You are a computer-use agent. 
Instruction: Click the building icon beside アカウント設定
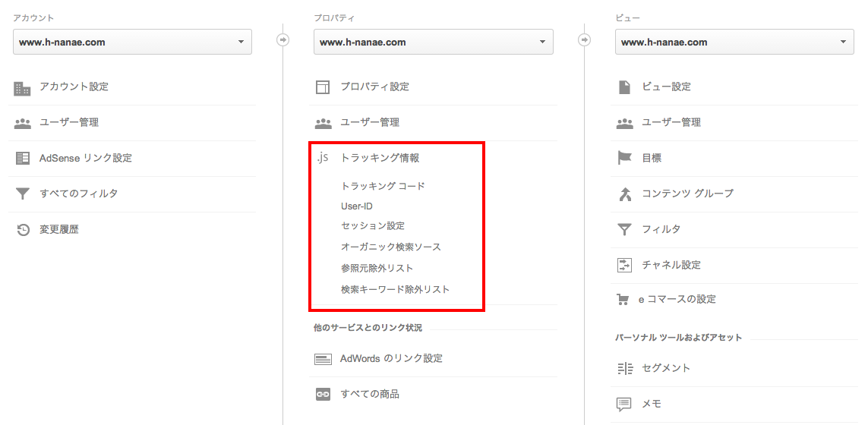(22, 87)
